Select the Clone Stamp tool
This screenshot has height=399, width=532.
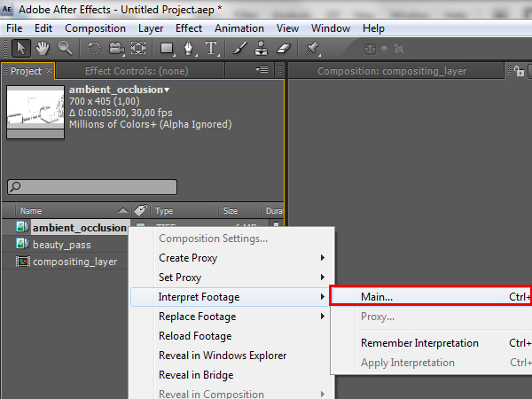click(x=262, y=48)
